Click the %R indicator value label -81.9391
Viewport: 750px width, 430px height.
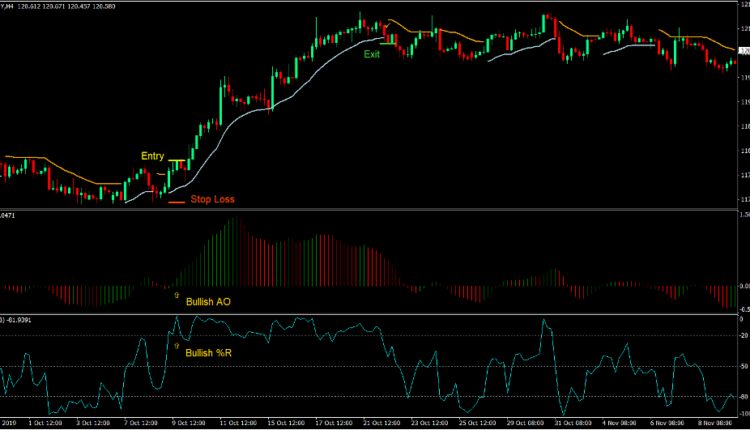[x=20, y=320]
